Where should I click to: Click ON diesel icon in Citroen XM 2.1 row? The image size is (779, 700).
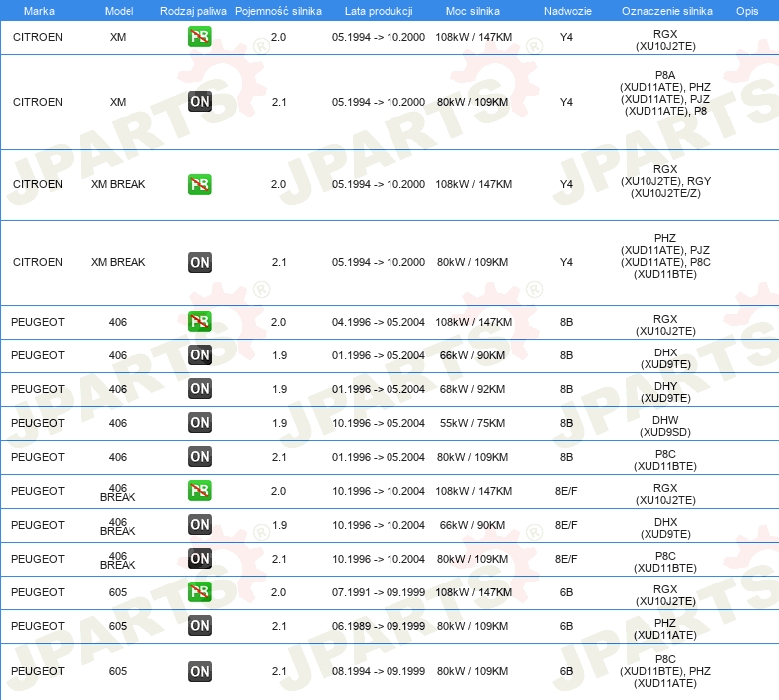pos(199,102)
